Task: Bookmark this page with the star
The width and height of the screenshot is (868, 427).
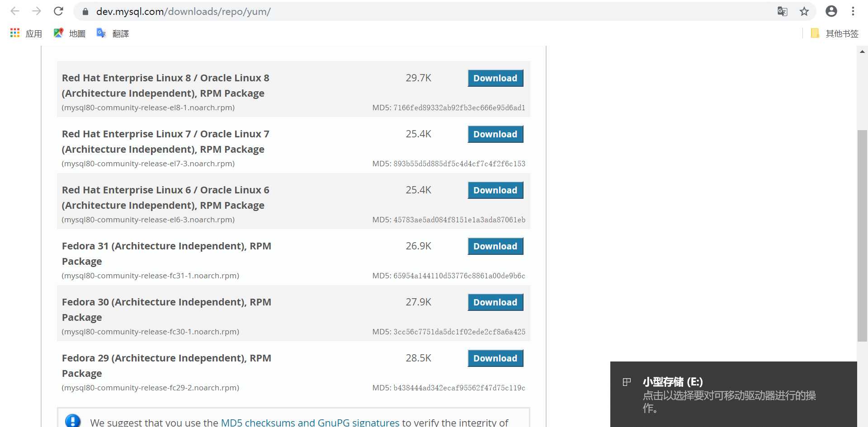Action: point(804,11)
